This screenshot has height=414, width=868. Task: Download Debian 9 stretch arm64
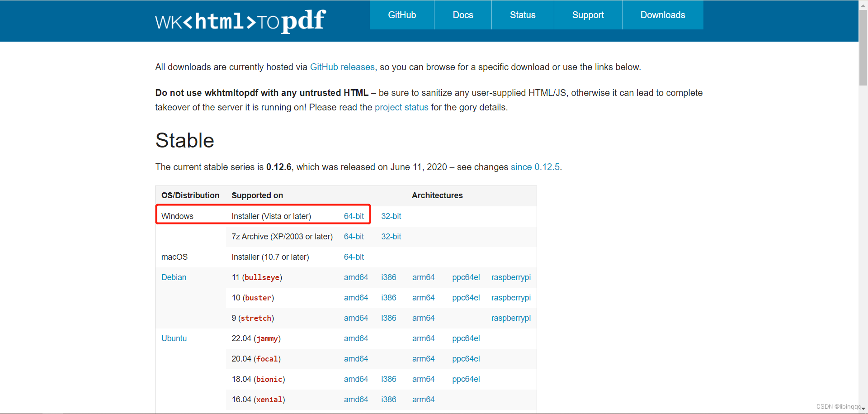423,318
